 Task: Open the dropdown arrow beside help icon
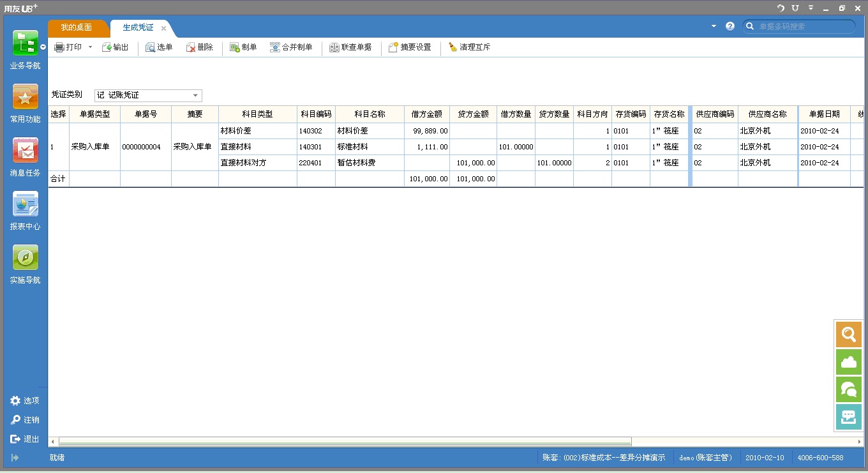pyautogui.click(x=714, y=26)
